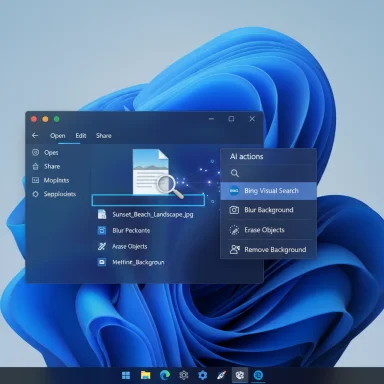Choose Blur Background from AI actions

[268, 210]
